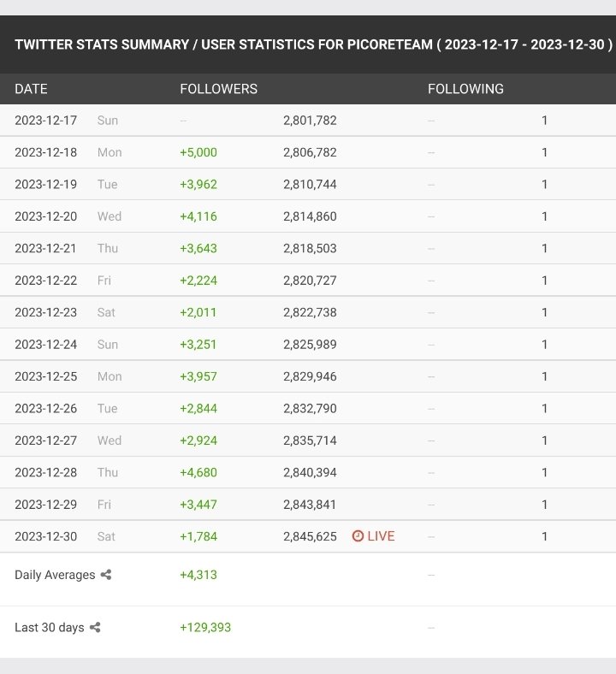Screen dimensions: 616x674
Task: Click date 2023-12-19
Action: (x=45, y=185)
